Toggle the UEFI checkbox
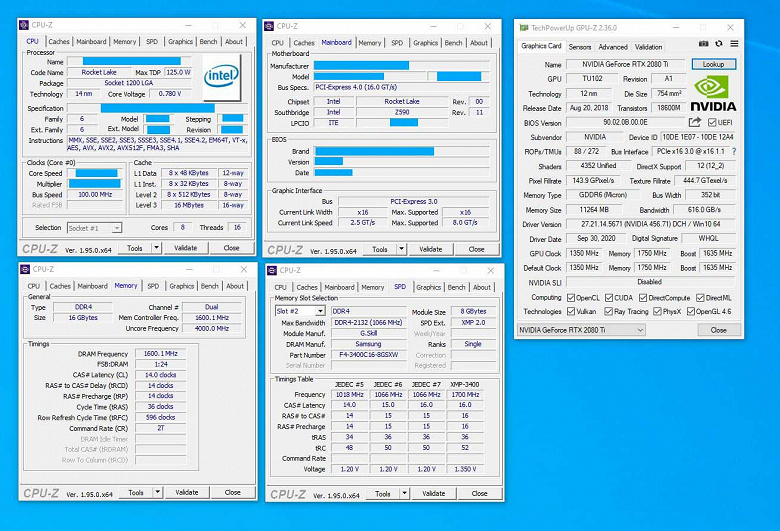The width and height of the screenshot is (780, 531). coord(712,122)
